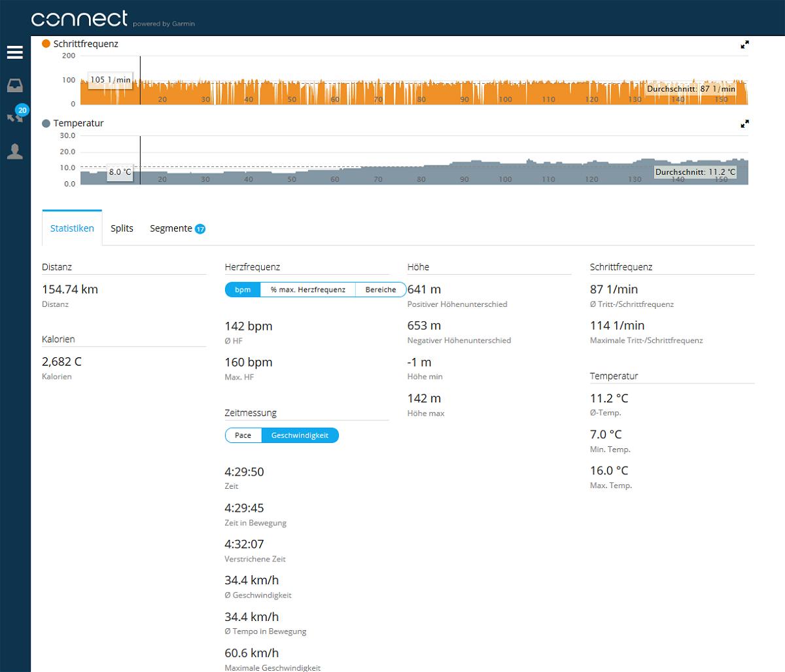785x672 pixels.
Task: Select Geschwindigkeit in Zeitmessung toggle
Action: 300,435
